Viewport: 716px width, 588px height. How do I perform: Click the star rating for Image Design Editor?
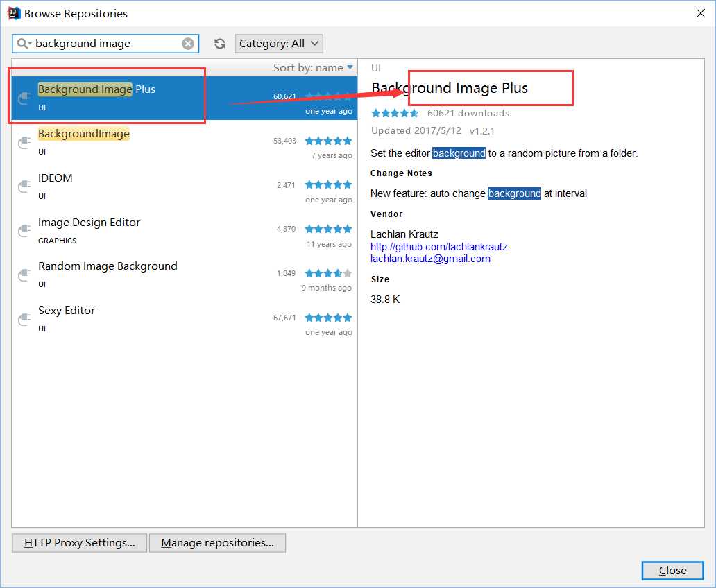(x=328, y=229)
